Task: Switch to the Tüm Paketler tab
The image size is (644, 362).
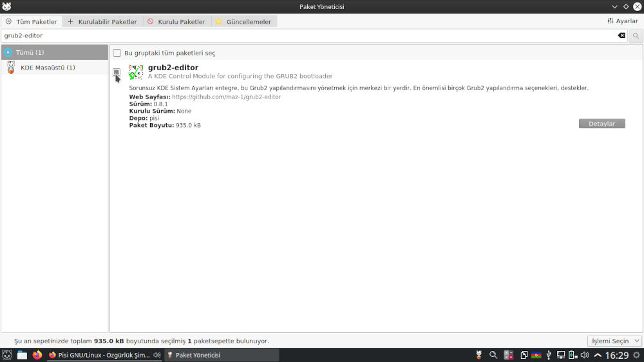Action: point(32,21)
